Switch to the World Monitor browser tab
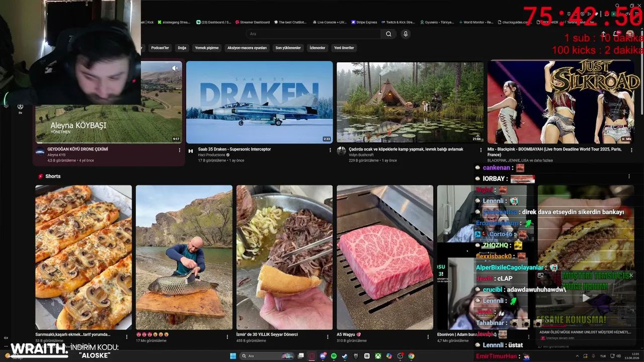 pos(475,22)
